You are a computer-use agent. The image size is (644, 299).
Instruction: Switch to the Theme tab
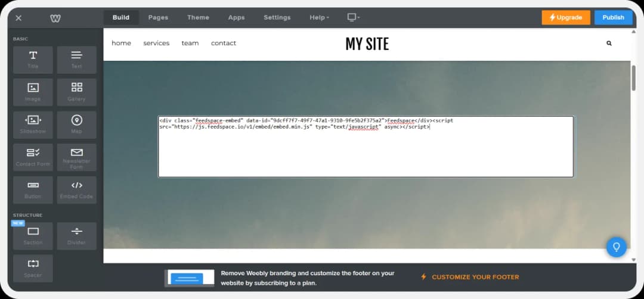(198, 18)
